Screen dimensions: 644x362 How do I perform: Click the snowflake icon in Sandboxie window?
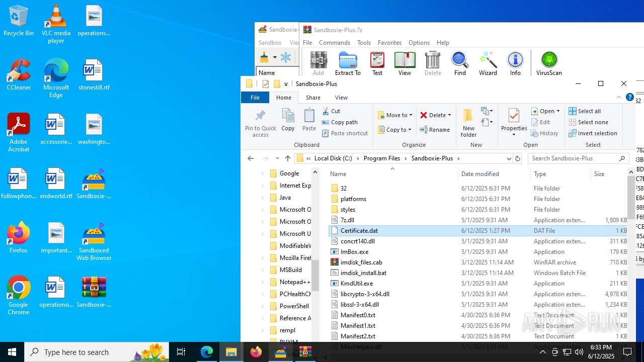click(286, 57)
